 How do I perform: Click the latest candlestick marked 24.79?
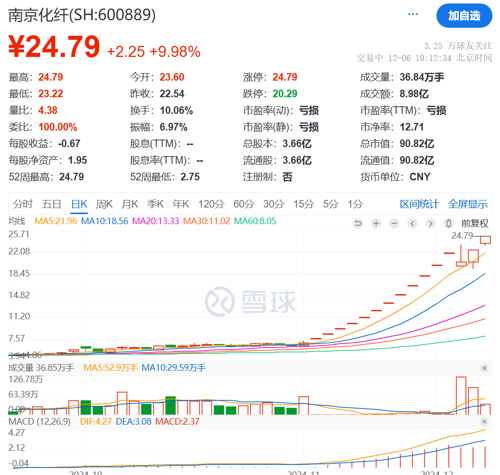pos(485,240)
